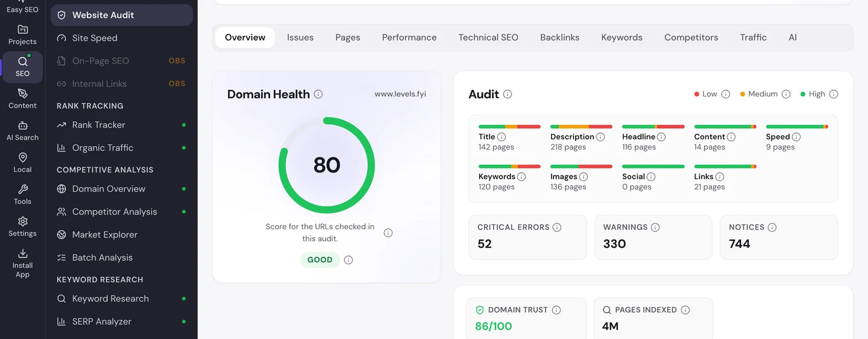Click the Warnings info icon
Image resolution: width=868 pixels, height=339 pixels.
pos(655,227)
